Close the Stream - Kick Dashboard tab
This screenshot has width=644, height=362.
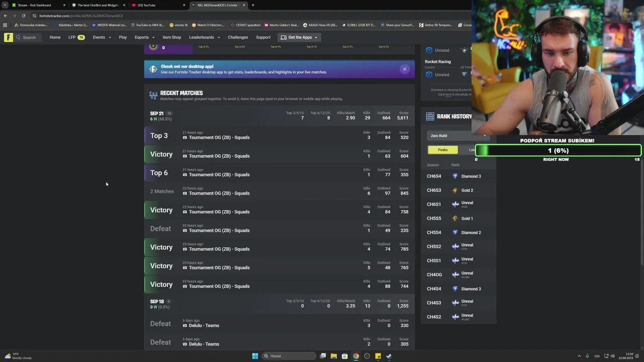tap(64, 5)
